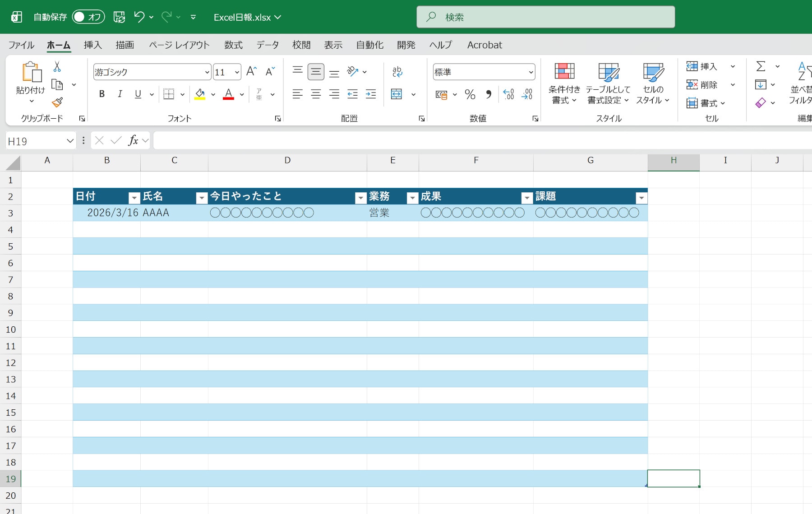Click the increase font size icon

click(x=251, y=71)
